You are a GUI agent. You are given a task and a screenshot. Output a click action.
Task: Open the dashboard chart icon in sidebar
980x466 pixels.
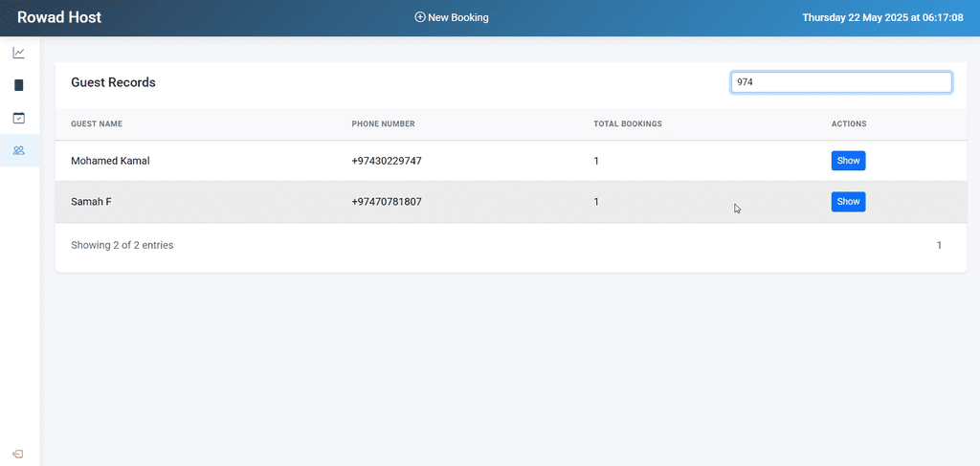pos(19,53)
